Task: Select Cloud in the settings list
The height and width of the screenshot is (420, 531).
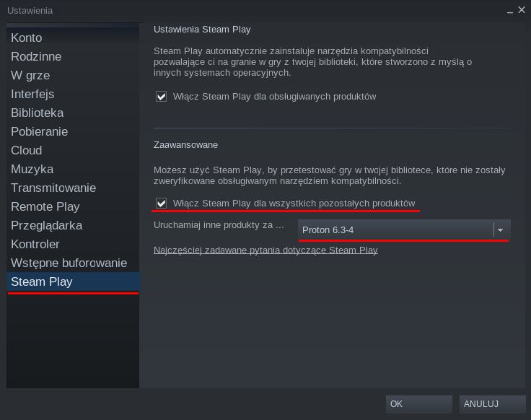Action: [x=73, y=150]
